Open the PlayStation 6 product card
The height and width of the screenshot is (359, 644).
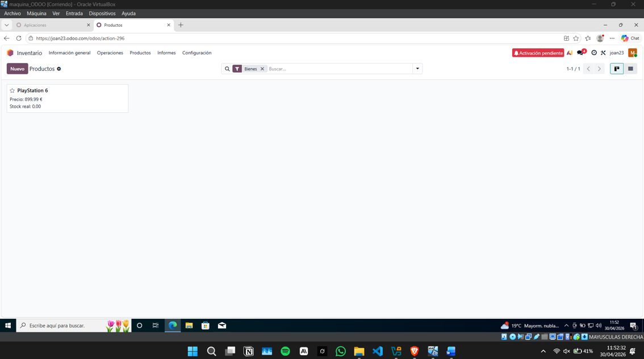click(x=68, y=99)
